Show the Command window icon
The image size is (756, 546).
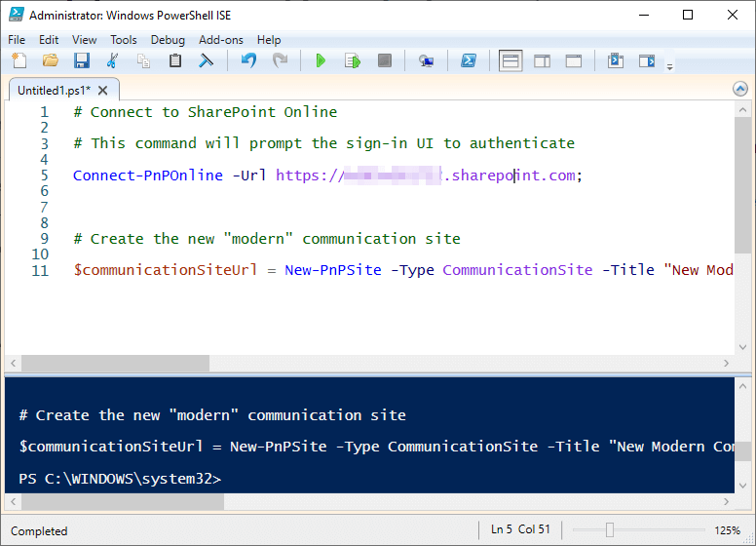(616, 60)
